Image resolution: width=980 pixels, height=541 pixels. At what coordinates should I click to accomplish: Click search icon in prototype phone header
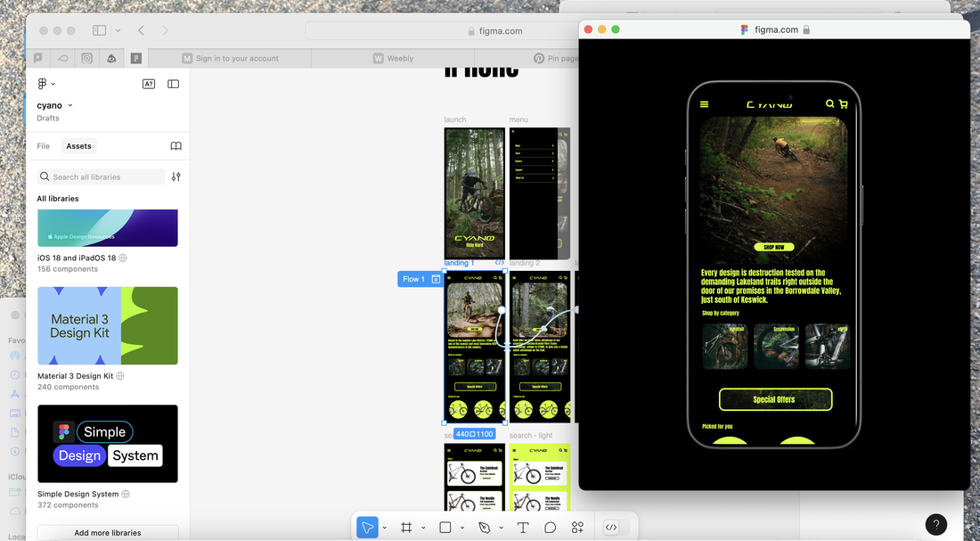830,103
